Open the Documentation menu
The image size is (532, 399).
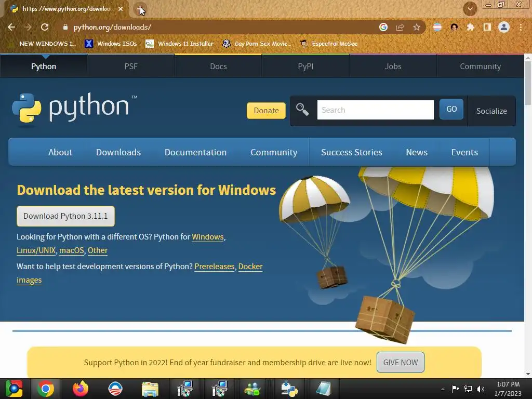tap(195, 152)
